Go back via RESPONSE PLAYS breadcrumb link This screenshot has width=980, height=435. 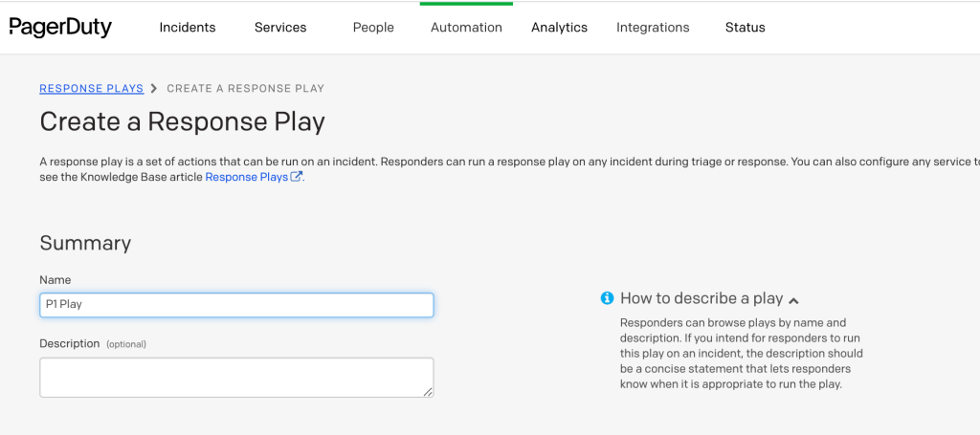(x=91, y=89)
